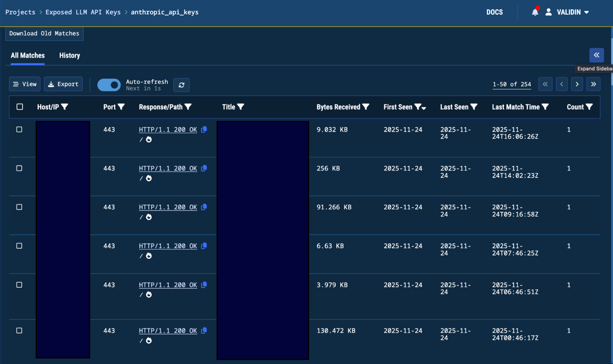613x364 pixels.
Task: Follow the Exposed LLM API Keys breadcrumb link
Action: (x=83, y=12)
